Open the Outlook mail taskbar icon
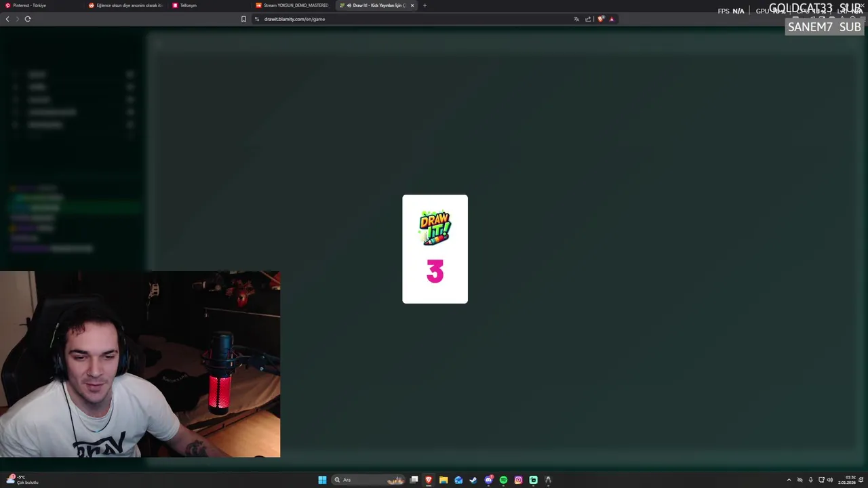The image size is (868, 488). tap(458, 480)
